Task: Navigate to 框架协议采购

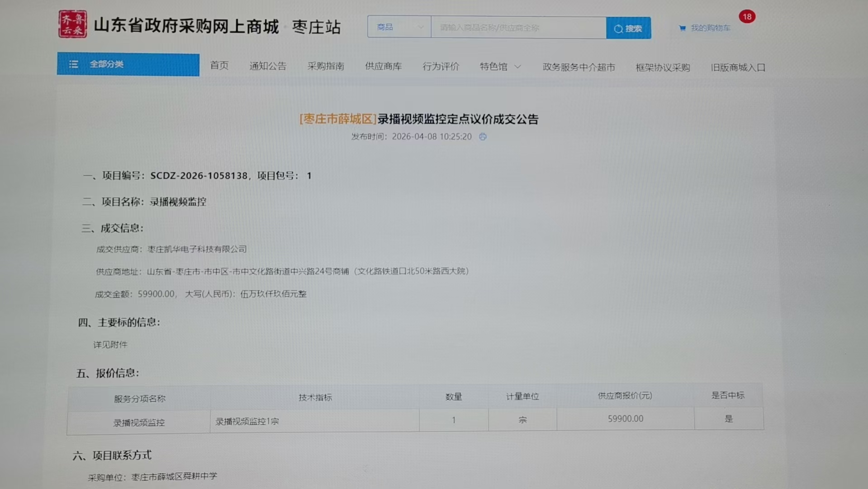Action: click(x=663, y=68)
